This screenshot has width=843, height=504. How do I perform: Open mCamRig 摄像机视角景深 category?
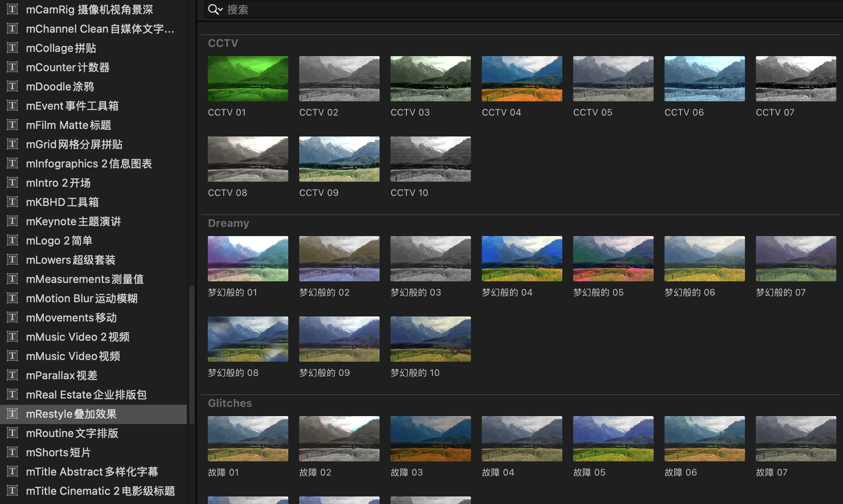coord(93,9)
